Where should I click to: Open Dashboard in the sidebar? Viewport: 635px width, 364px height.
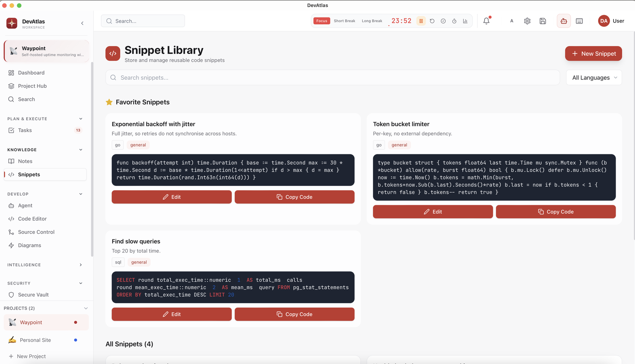(45, 73)
